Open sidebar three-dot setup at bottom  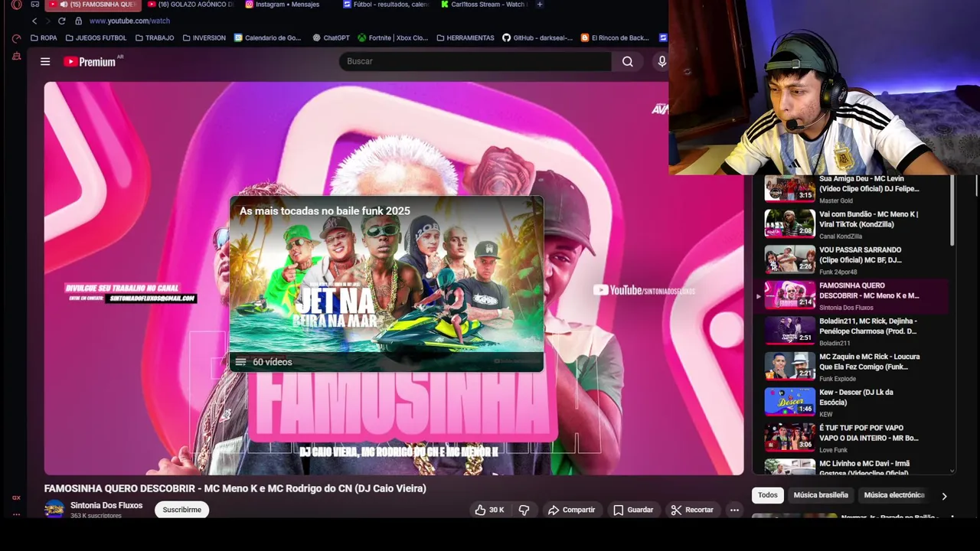[x=16, y=514]
